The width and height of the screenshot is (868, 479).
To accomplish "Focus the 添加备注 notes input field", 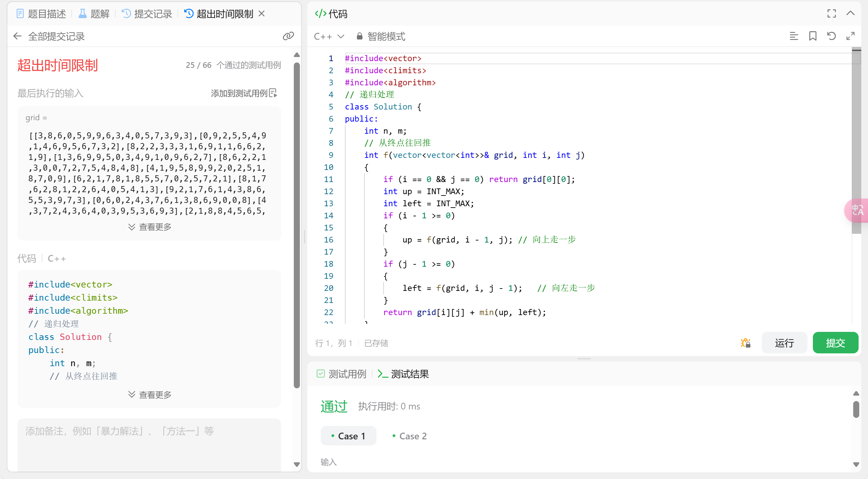I will [x=149, y=445].
